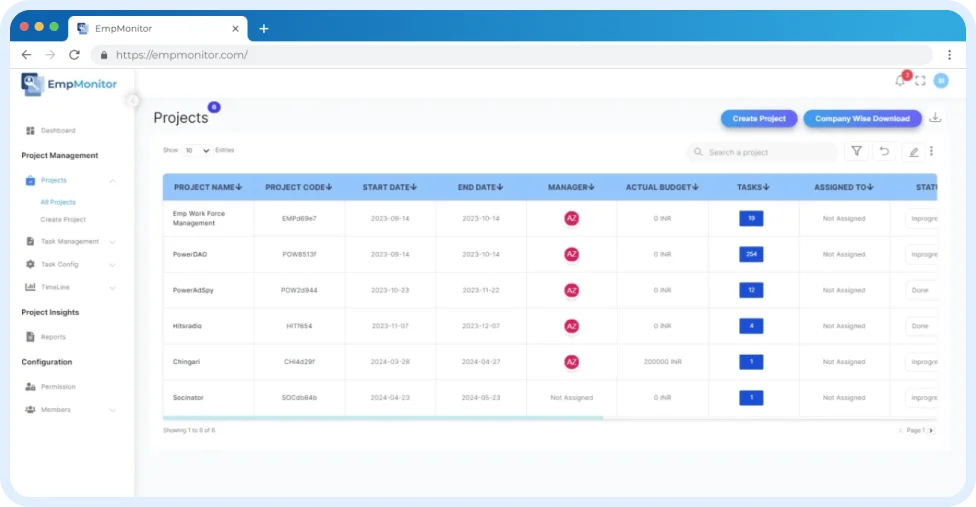Go to Dashboard in the sidebar
The image size is (976, 507).
[57, 131]
